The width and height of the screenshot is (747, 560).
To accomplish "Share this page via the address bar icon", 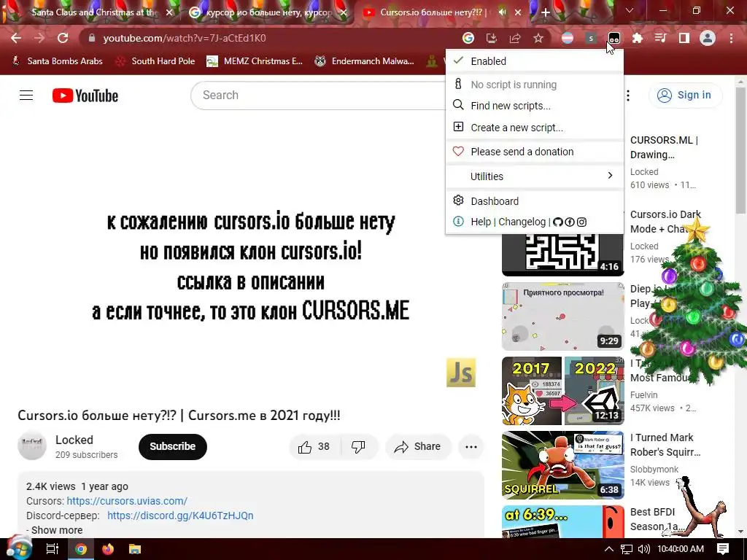I will tap(515, 38).
